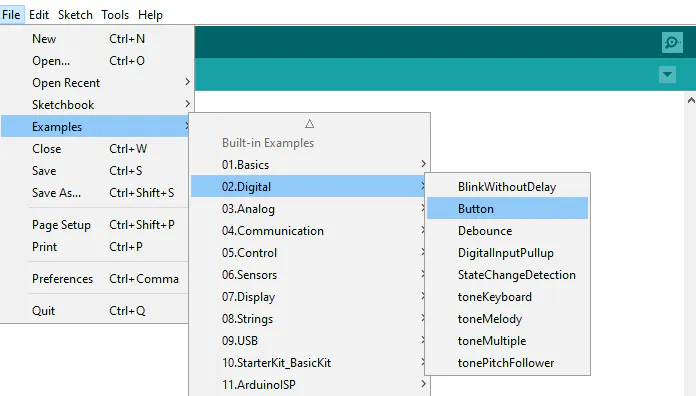
Task: Open the toneMultiple example
Action: tap(507, 341)
